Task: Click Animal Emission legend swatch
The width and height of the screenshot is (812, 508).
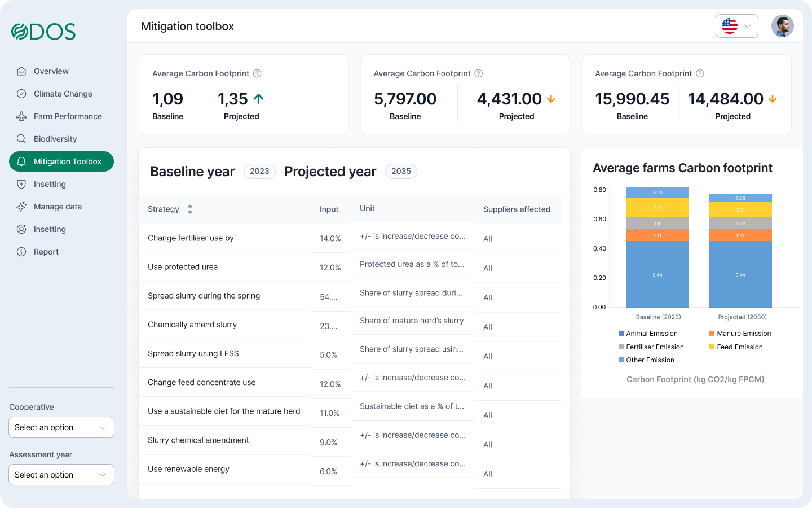Action: click(621, 334)
